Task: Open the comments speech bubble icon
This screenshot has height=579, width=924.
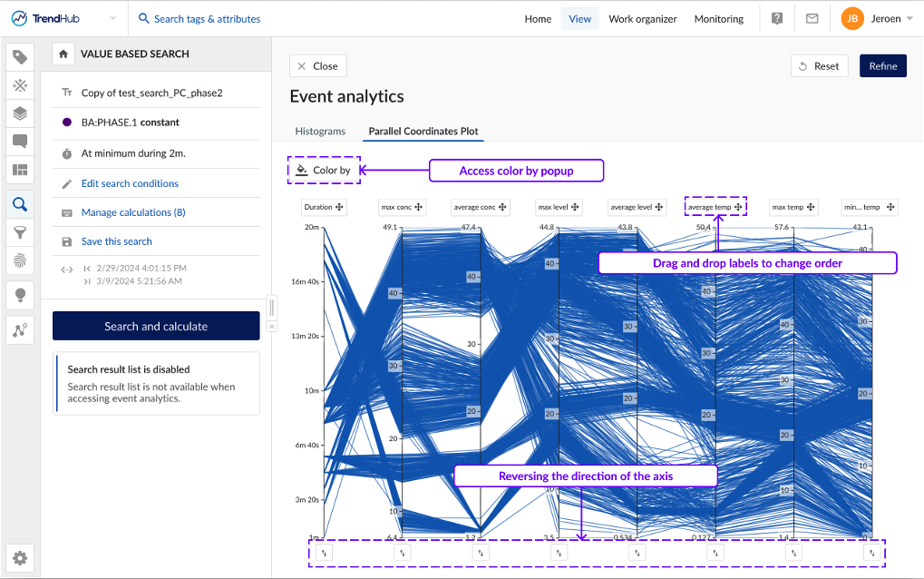Action: [x=20, y=142]
